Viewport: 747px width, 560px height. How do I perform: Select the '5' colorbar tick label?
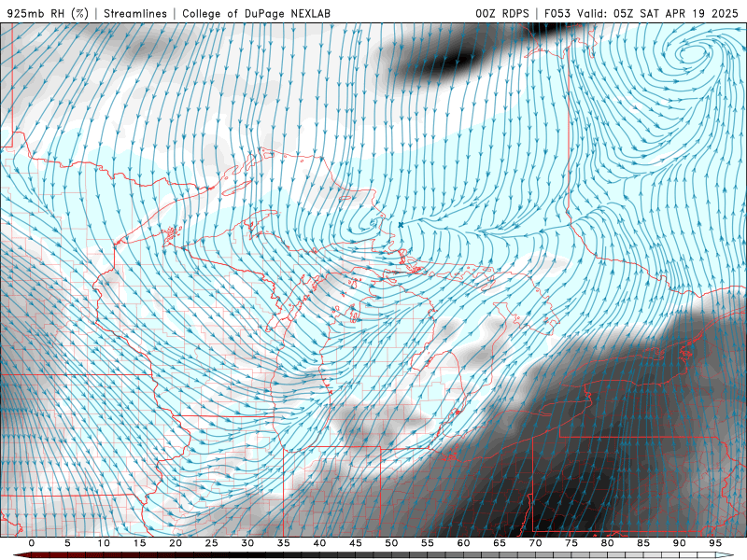[x=67, y=543]
